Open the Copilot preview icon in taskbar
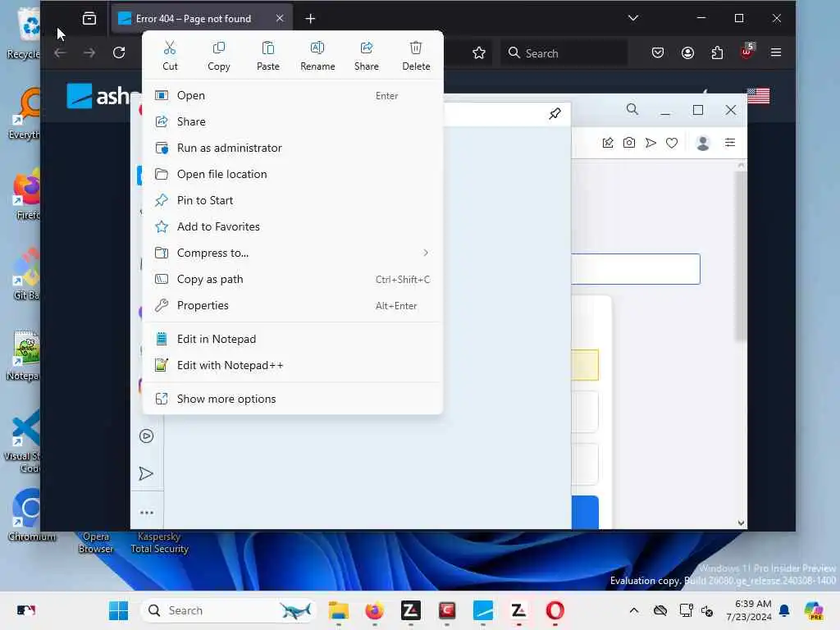The width and height of the screenshot is (840, 630). pos(814,610)
